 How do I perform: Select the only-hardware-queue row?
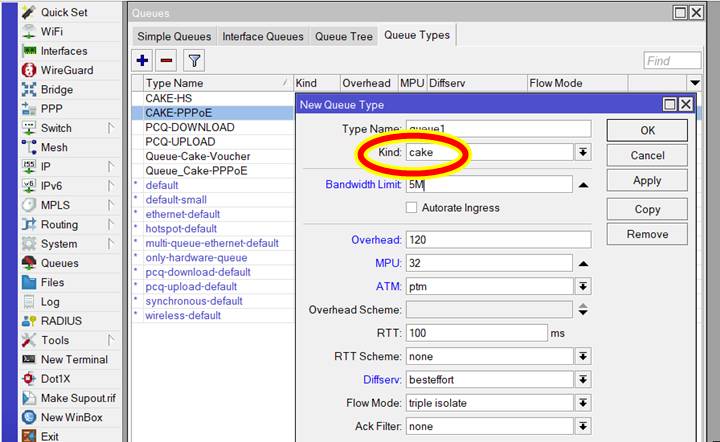(x=213, y=257)
